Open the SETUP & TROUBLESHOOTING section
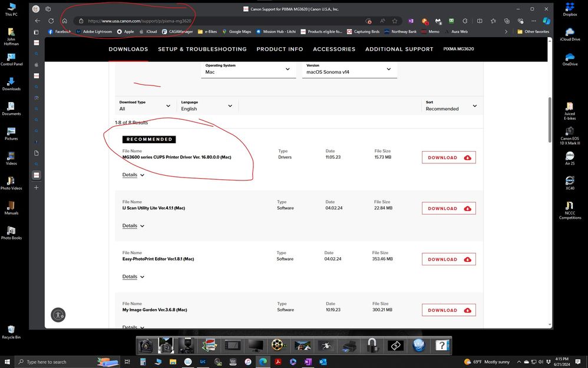The image size is (588, 368). (x=203, y=49)
